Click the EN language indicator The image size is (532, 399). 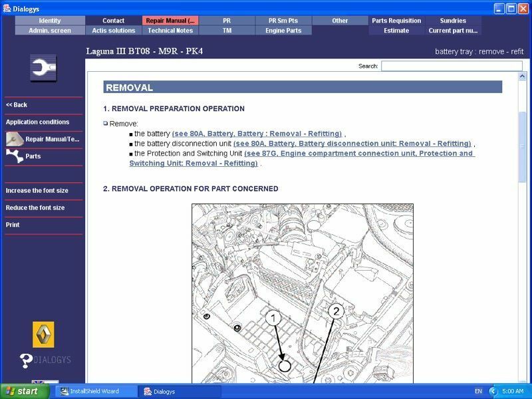[x=478, y=391]
